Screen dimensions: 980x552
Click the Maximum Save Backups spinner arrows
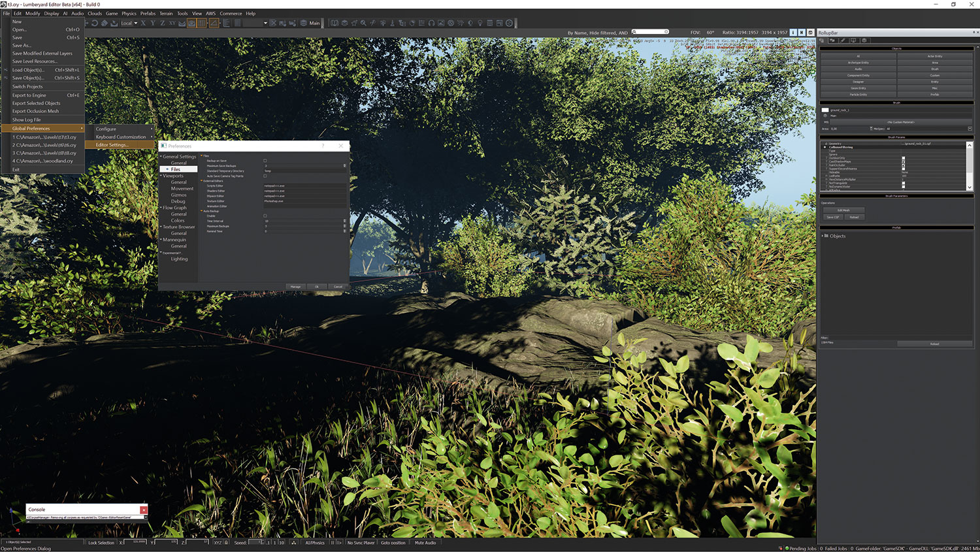(344, 166)
